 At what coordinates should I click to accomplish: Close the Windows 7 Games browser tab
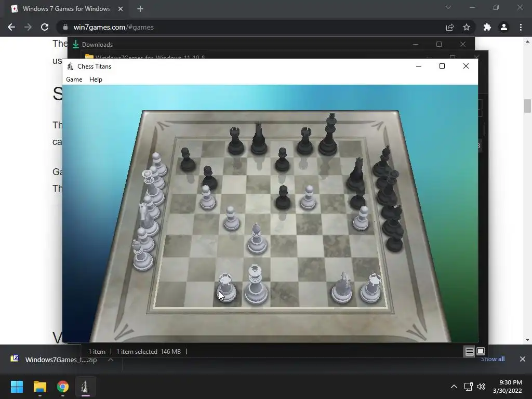click(x=121, y=9)
